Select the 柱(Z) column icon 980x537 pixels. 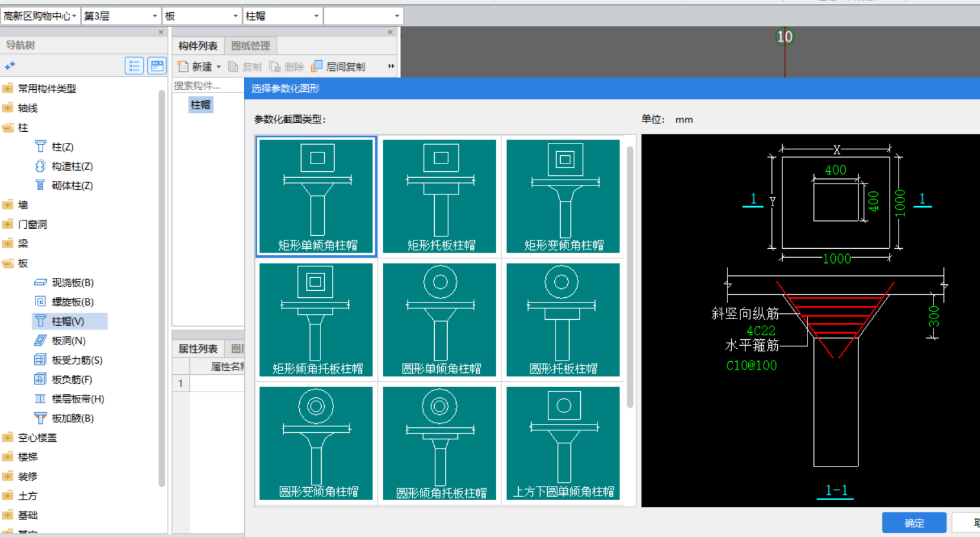coord(40,147)
